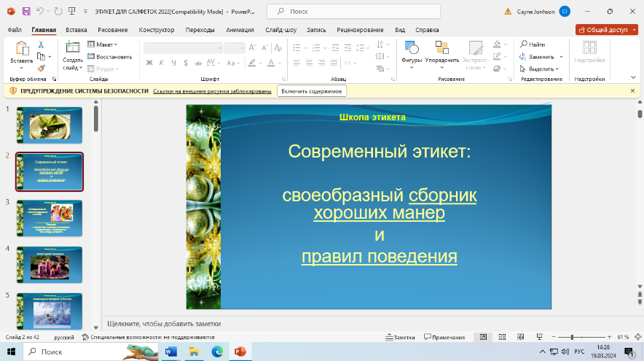Select slide 4 thumbnail in the panel

coord(50,263)
